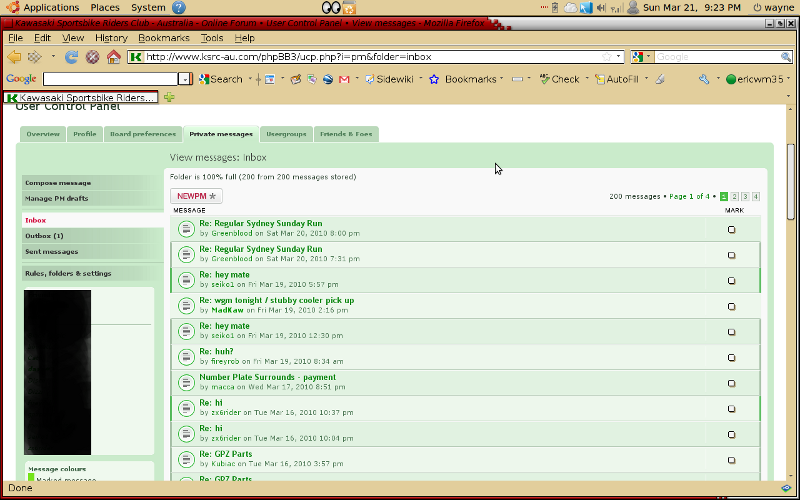Switch to the Friends & Foes tab
The width and height of the screenshot is (800, 500).
(345, 134)
